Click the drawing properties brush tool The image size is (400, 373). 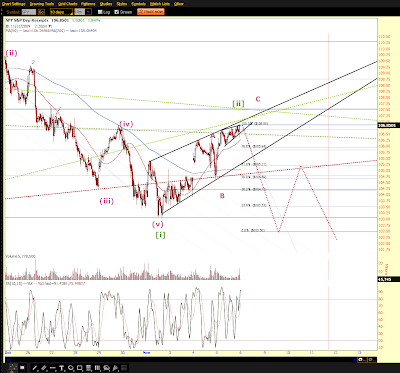115,368
